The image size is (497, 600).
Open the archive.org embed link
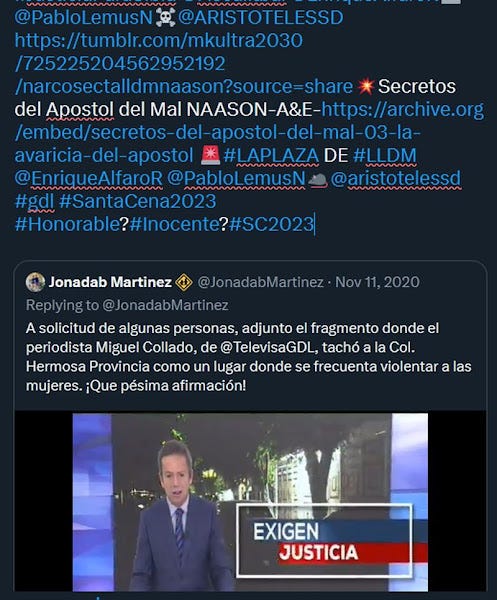pos(249,132)
